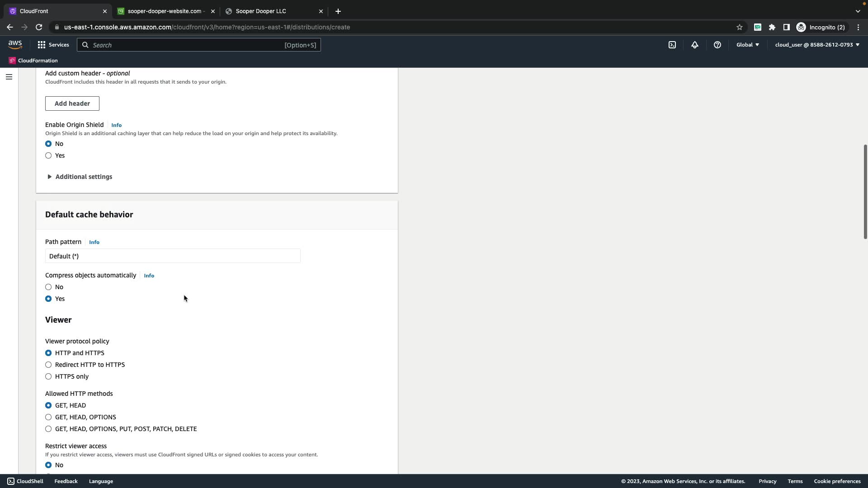Go to the AWS logo home
868x488 pixels.
(15, 44)
